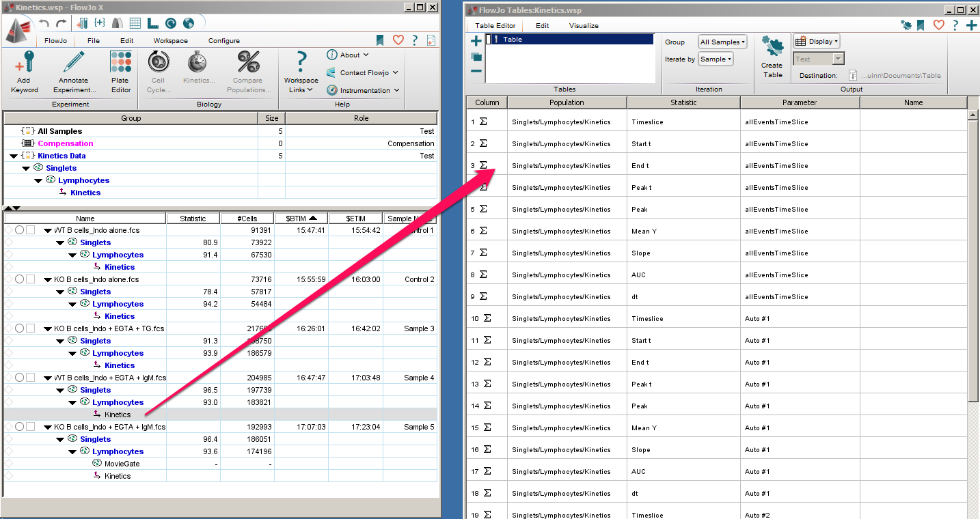Select the circle marker for KO B cells_Indo + EGTA + IgM.fcs
Screen dimensions: 980x519
[20, 427]
